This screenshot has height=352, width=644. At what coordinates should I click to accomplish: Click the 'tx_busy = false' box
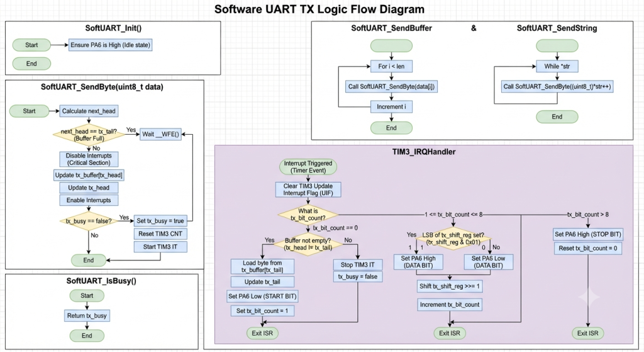(x=358, y=276)
